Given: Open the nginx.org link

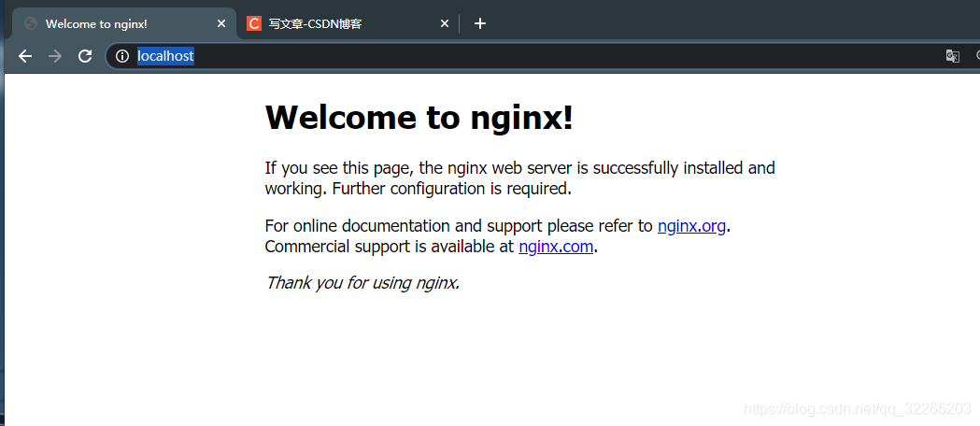Looking at the screenshot, I should point(691,226).
